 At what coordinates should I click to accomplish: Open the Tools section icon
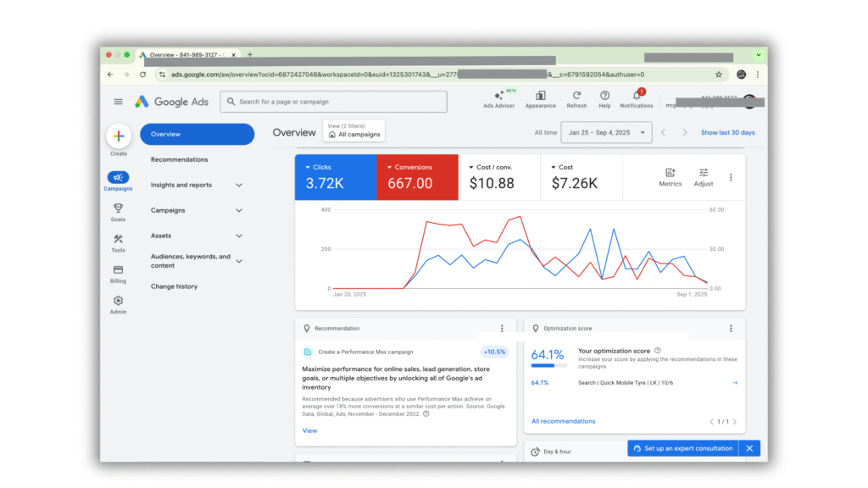pyautogui.click(x=118, y=240)
